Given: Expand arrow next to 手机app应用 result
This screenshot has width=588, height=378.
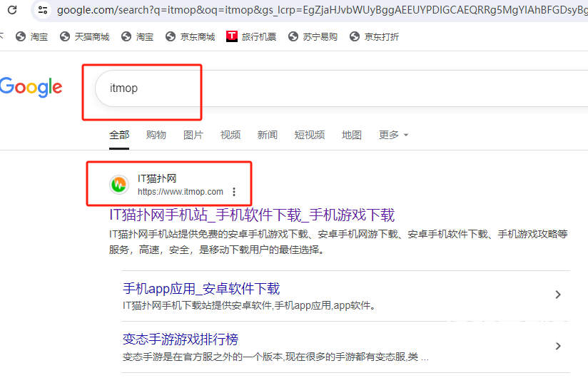Looking at the screenshot, I should coord(558,295).
